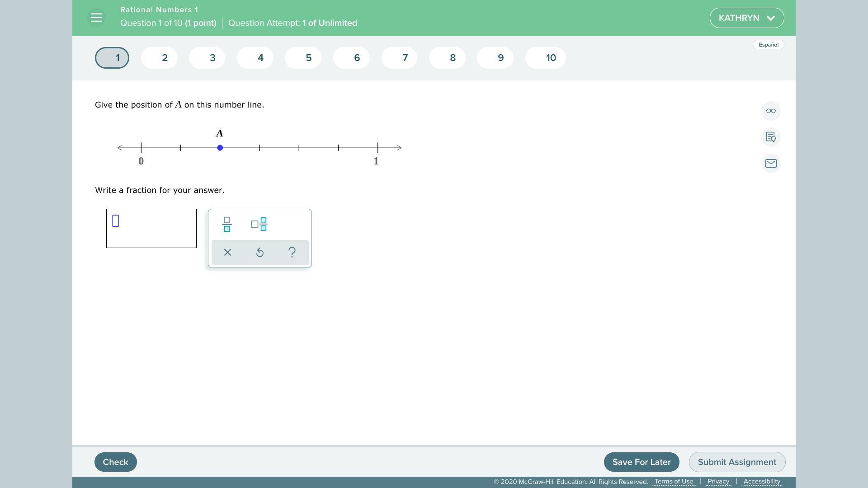Switch language to Español

click(768, 45)
